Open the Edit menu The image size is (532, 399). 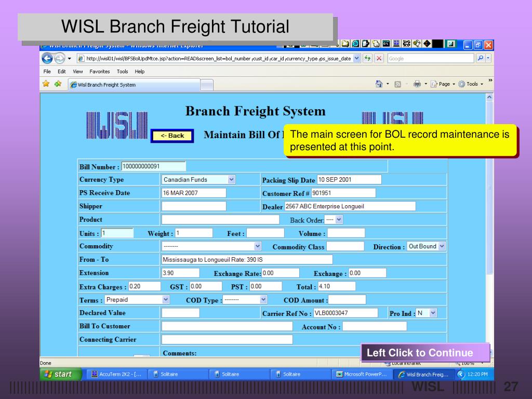(x=62, y=72)
